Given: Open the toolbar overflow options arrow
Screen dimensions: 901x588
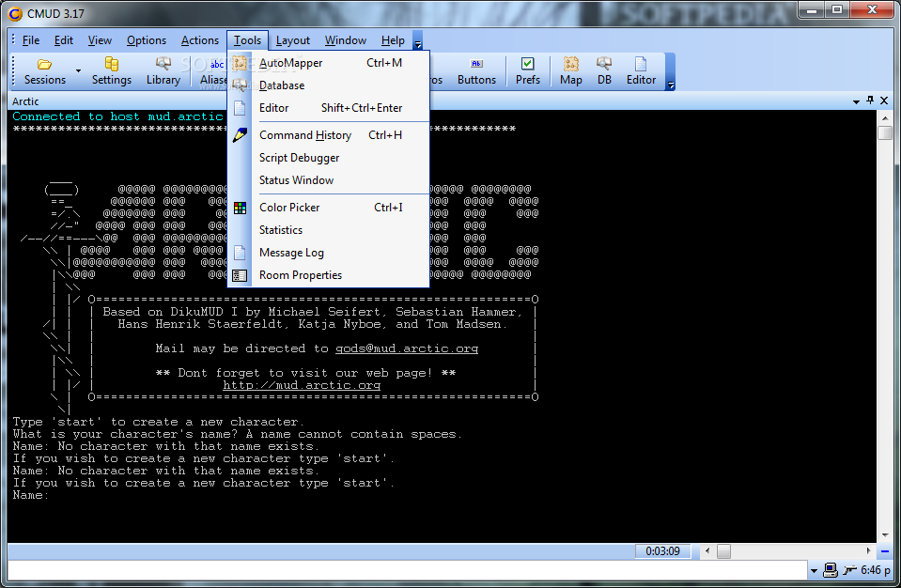Looking at the screenshot, I should coord(670,71).
